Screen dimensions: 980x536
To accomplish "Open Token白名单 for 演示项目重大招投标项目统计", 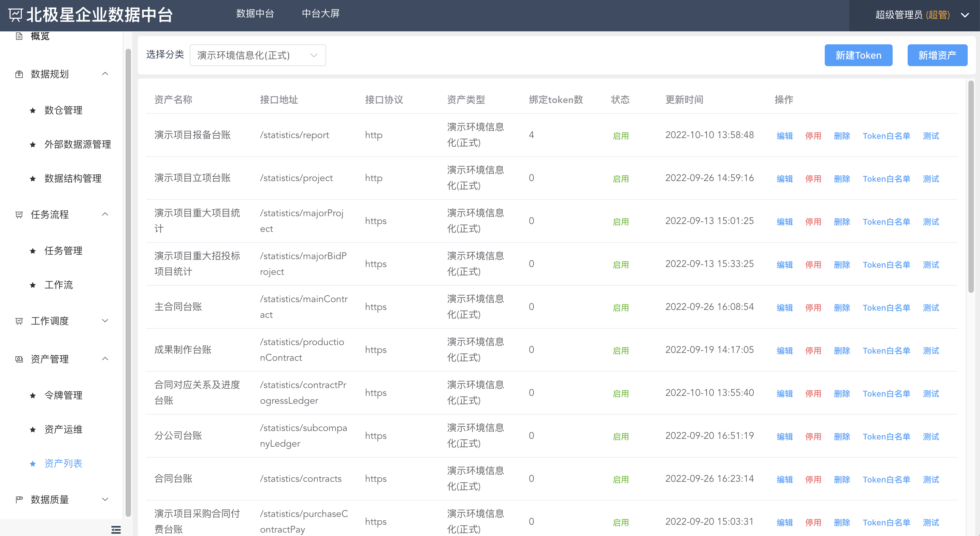I will tap(886, 265).
